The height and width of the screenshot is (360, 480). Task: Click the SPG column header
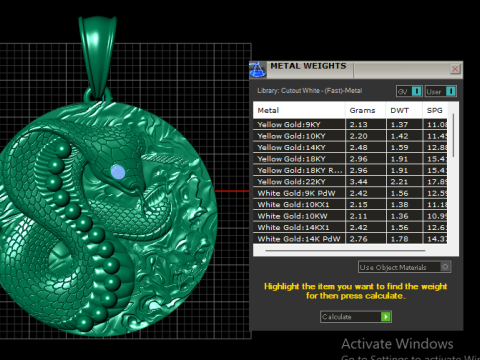[x=435, y=110]
